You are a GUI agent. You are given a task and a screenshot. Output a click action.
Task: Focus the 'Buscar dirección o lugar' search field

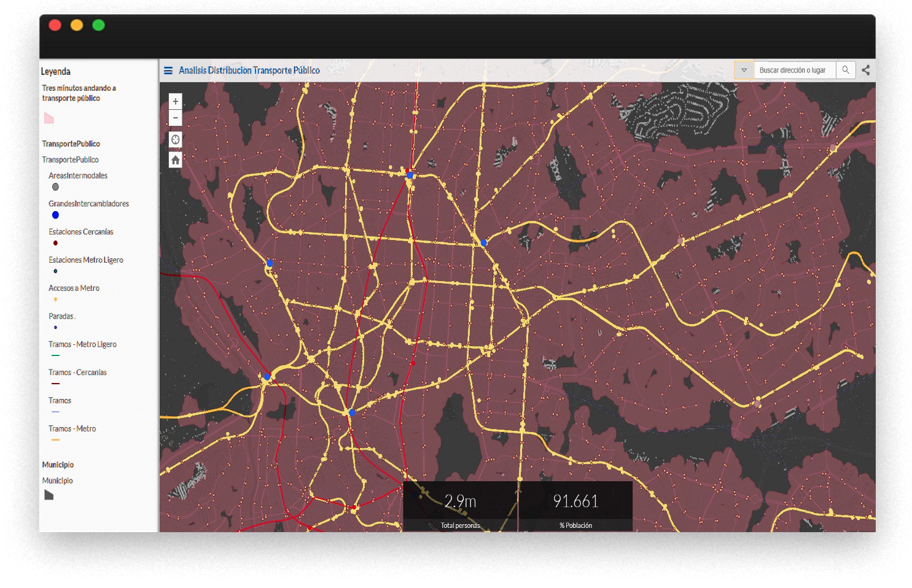pyautogui.click(x=794, y=70)
